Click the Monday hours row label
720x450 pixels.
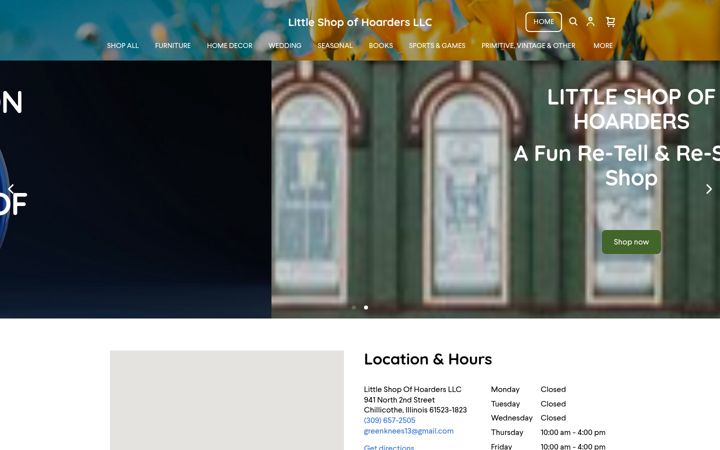tap(505, 389)
